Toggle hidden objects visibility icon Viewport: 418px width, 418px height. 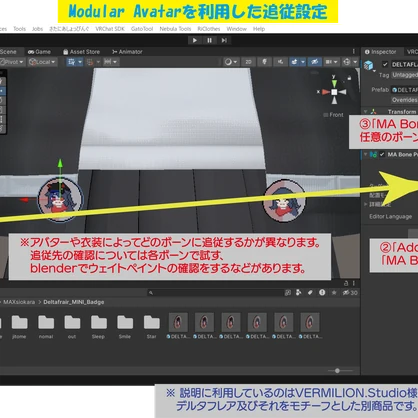pos(314,62)
